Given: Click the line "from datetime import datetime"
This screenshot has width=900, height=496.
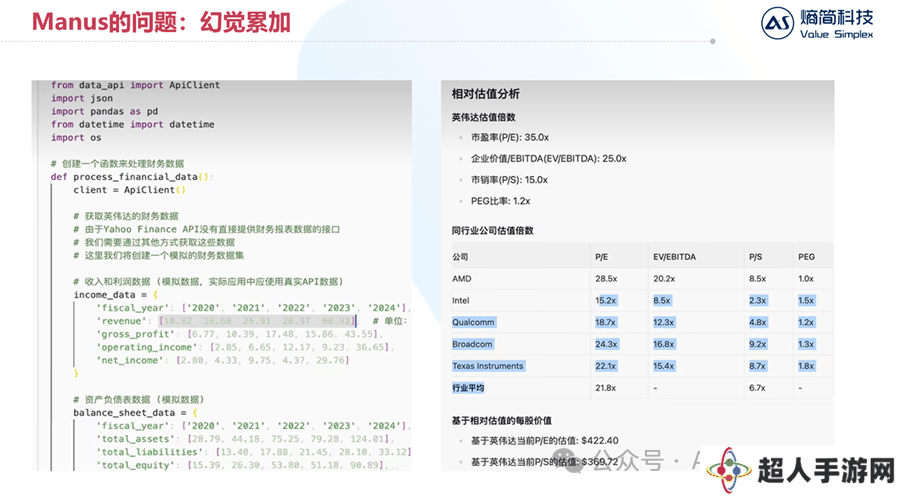Looking at the screenshot, I should pyautogui.click(x=133, y=125).
